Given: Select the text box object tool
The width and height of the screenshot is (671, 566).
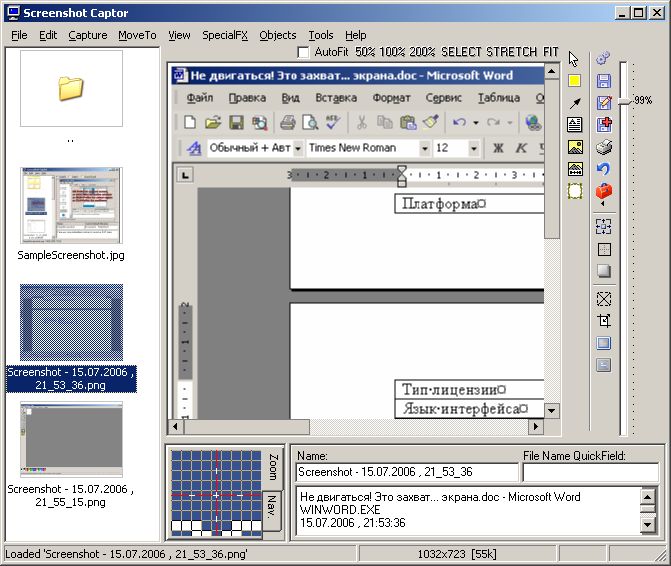Looking at the screenshot, I should click(575, 124).
